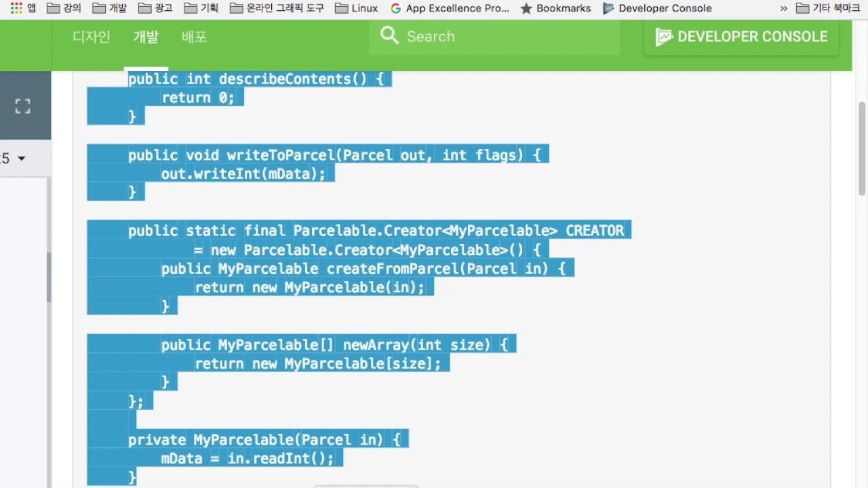Expand the API level dropdown arrow

[21, 159]
